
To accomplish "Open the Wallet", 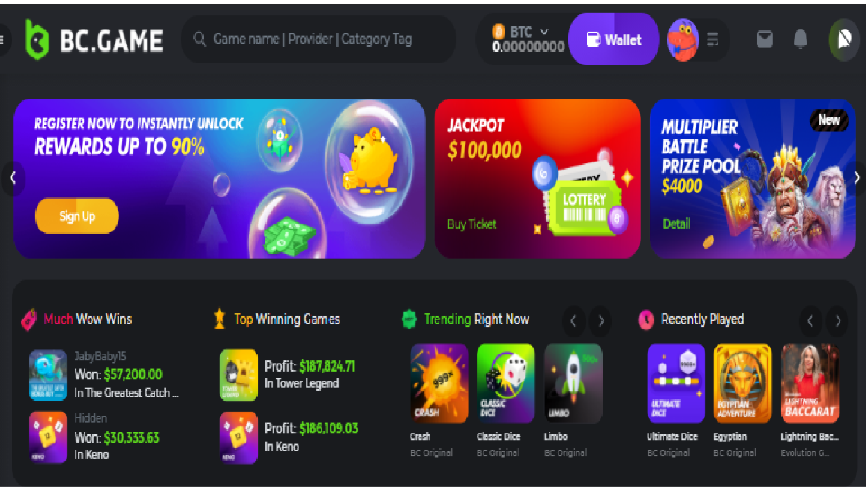I will click(x=613, y=39).
